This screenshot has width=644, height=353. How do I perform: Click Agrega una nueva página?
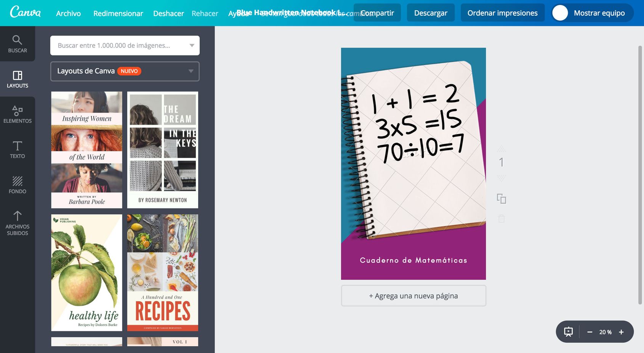413,296
